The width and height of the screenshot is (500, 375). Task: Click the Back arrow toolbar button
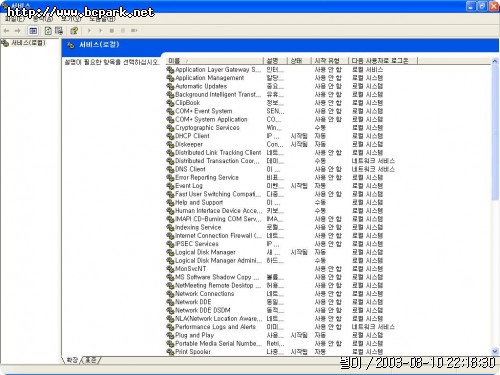[6, 31]
